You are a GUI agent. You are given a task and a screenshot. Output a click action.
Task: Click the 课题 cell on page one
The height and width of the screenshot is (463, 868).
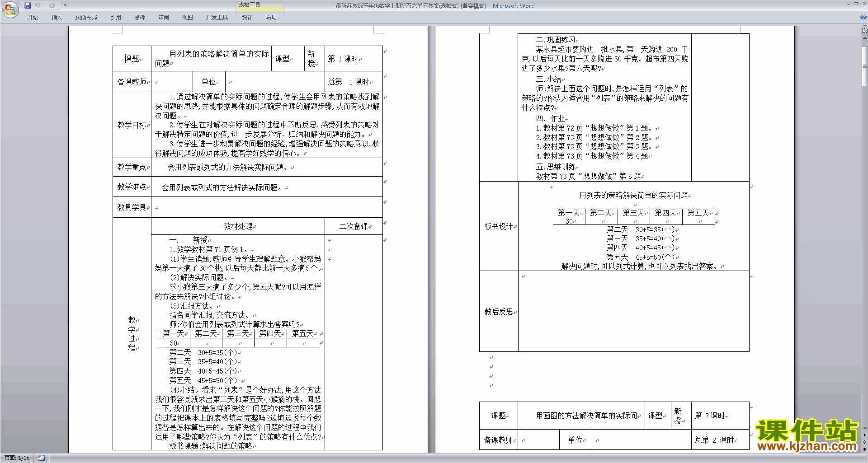132,59
